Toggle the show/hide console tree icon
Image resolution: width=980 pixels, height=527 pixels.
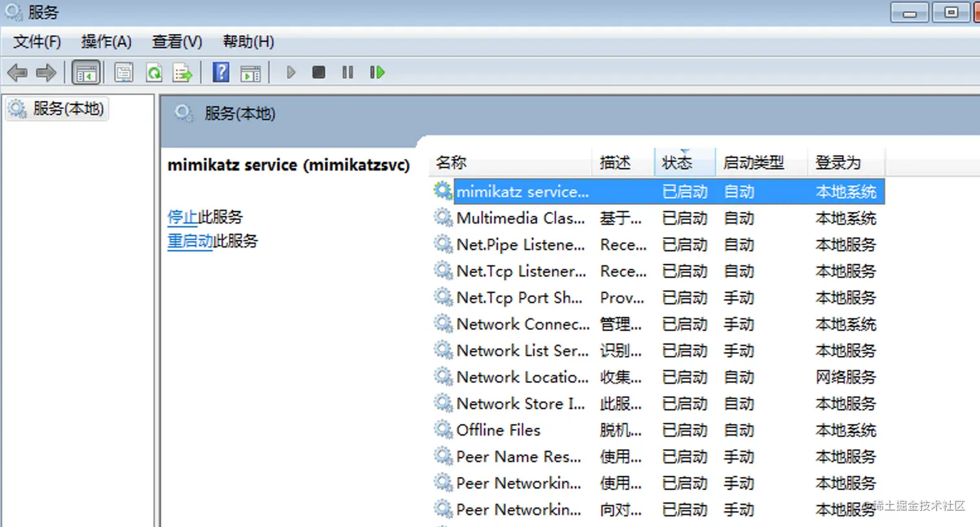(x=86, y=73)
